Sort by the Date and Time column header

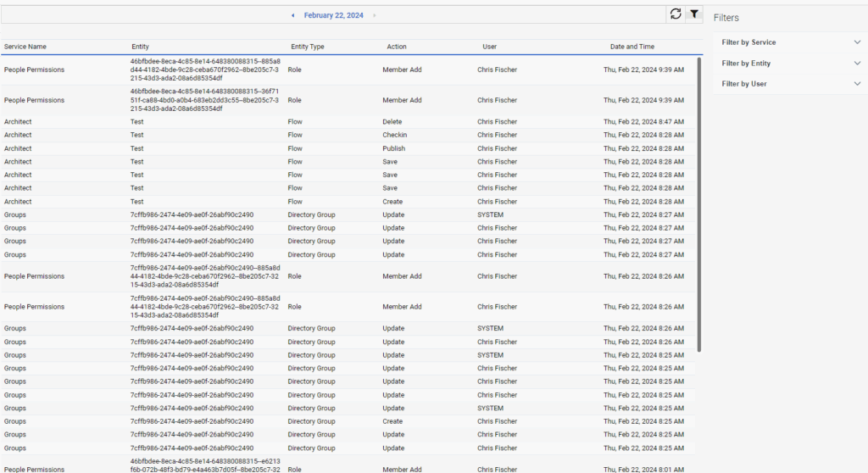coord(632,47)
